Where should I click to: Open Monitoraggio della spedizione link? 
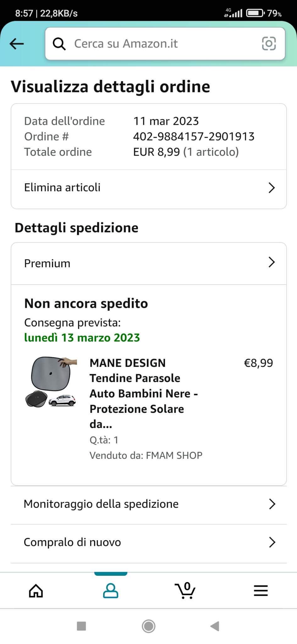[x=149, y=504]
